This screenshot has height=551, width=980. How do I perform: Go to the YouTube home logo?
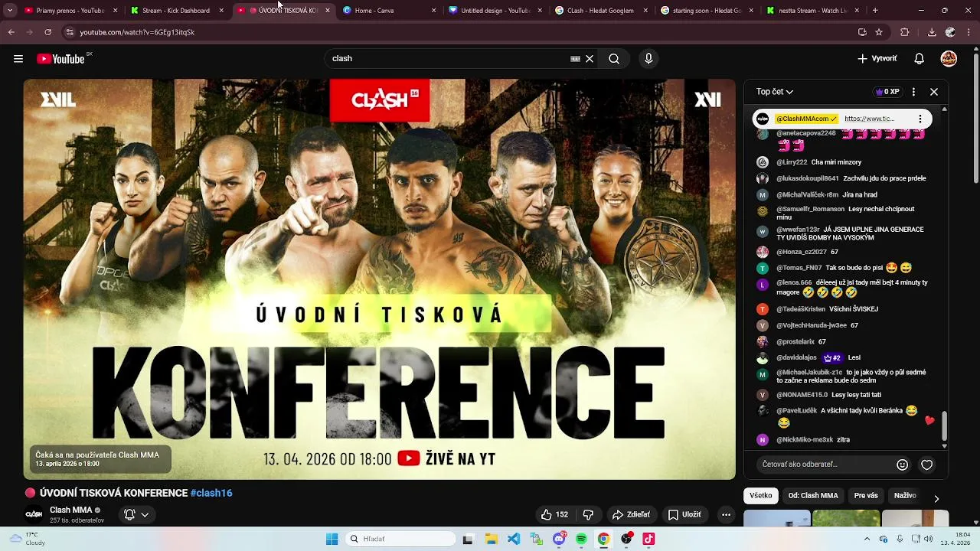[60, 59]
